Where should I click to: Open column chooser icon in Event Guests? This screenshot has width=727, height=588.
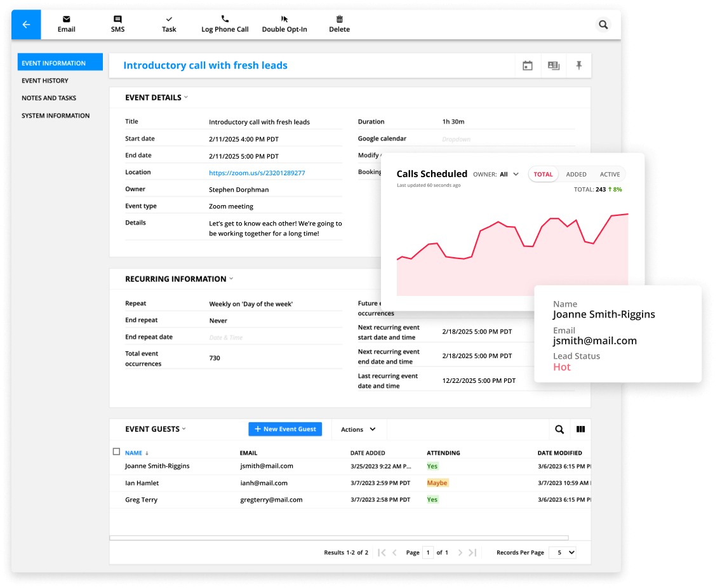(x=580, y=429)
